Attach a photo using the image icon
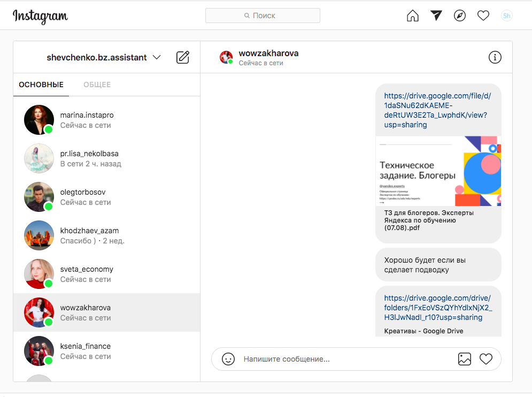Image resolution: width=532 pixels, height=397 pixels. pyautogui.click(x=465, y=359)
